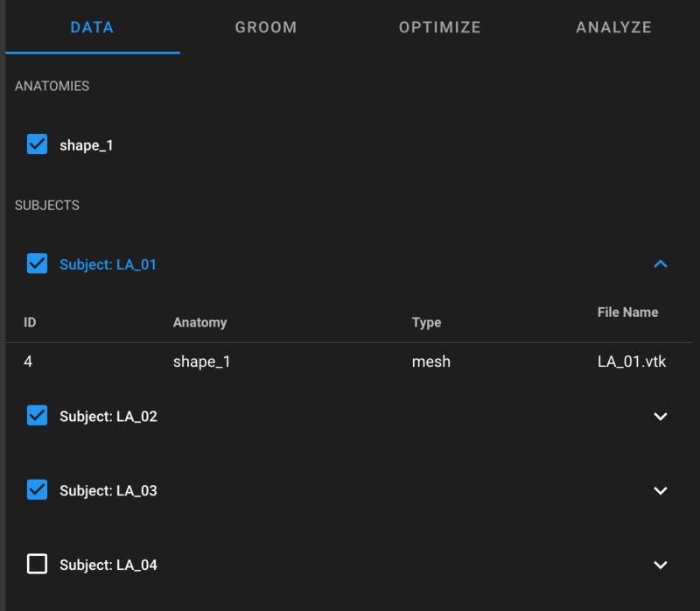The height and width of the screenshot is (611, 700).
Task: Click the Subject: LA_04 label
Action: coord(108,565)
